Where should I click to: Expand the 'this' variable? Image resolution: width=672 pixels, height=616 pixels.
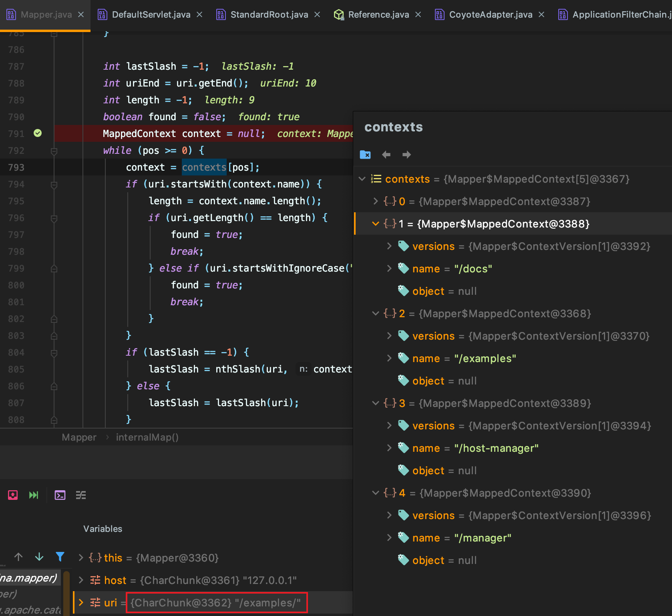(x=81, y=558)
